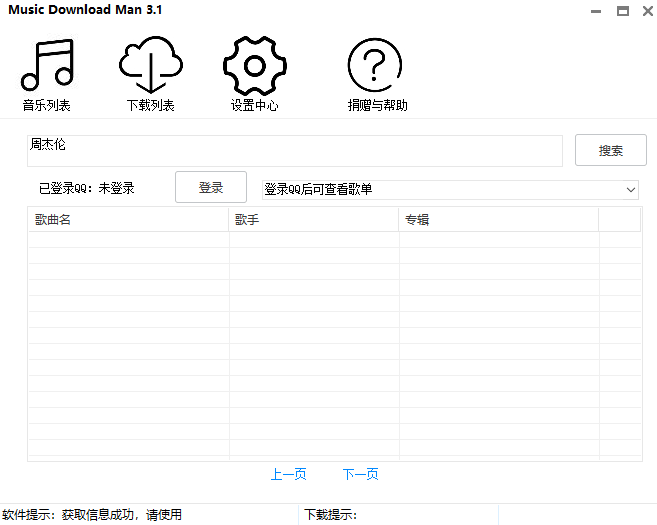
Task: Go to next page via 下一页 link
Action: pos(360,474)
